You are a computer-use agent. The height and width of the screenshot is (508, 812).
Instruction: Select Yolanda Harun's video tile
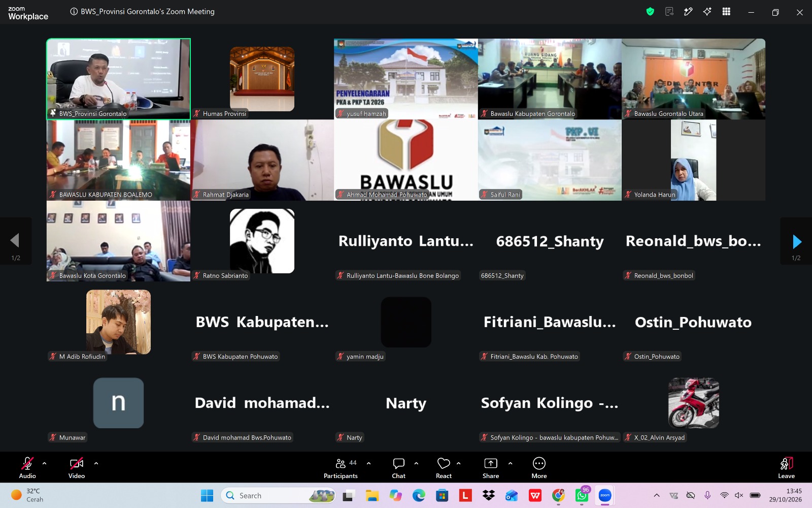694,160
